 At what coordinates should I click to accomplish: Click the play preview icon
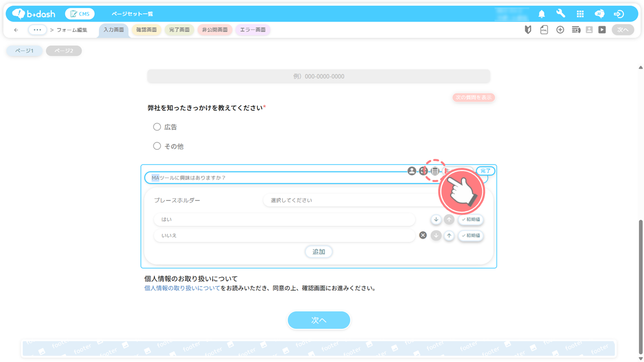602,30
